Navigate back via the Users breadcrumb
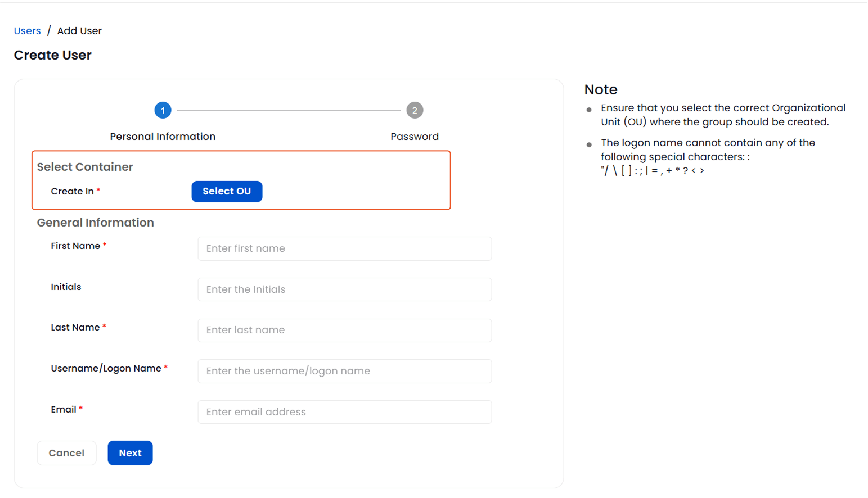This screenshot has height=498, width=868. pos(27,30)
